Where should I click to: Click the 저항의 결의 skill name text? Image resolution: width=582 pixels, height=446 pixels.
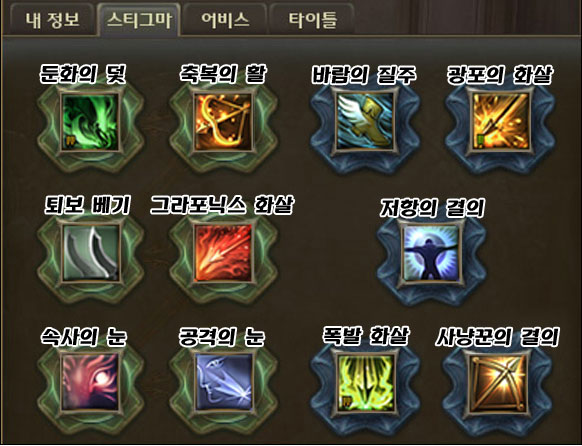(x=433, y=208)
